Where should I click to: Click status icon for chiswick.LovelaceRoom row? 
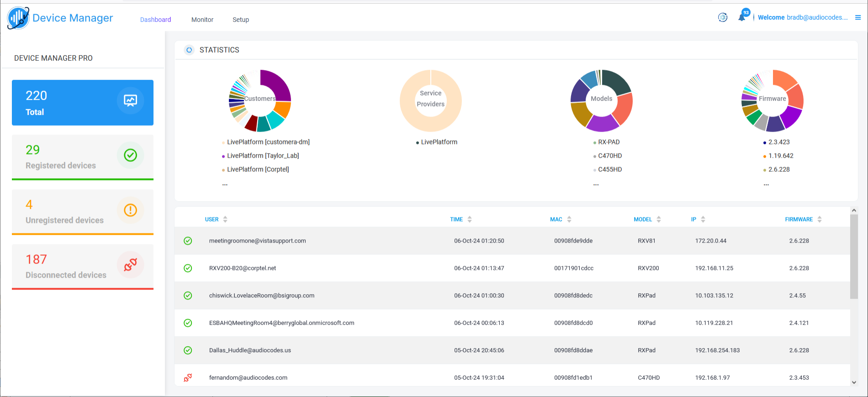pos(188,296)
